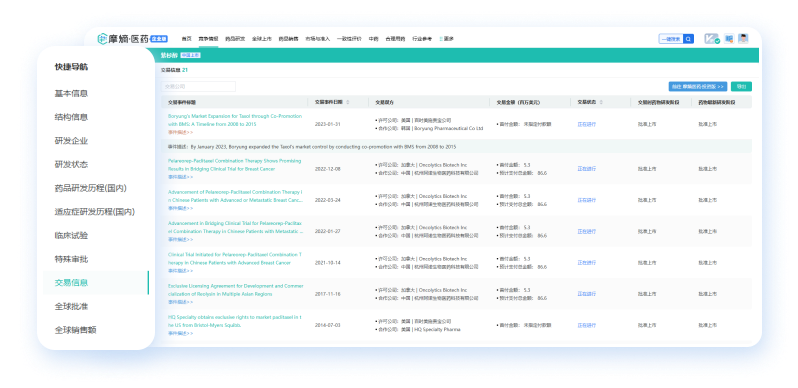Select 全球批准 in quick navigation
Viewport: 798px width, 388px height.
[71, 306]
